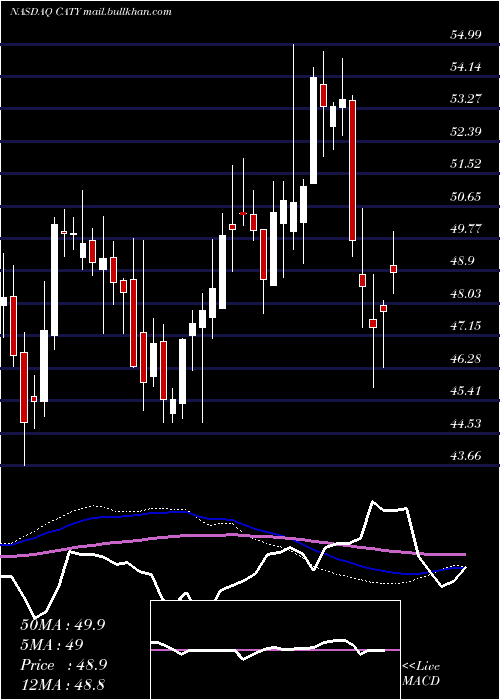
Task: Click the 53.27 price axis label
Action: tap(465, 99)
